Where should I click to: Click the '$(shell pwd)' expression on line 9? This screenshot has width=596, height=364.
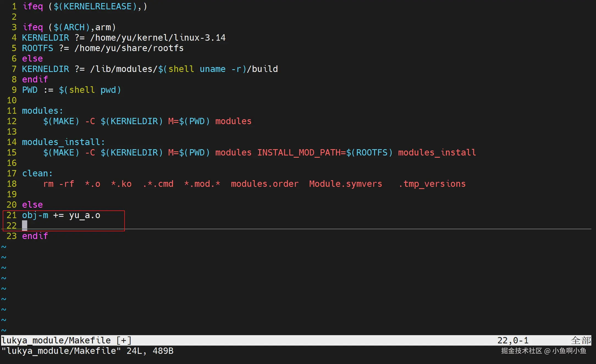coord(90,90)
